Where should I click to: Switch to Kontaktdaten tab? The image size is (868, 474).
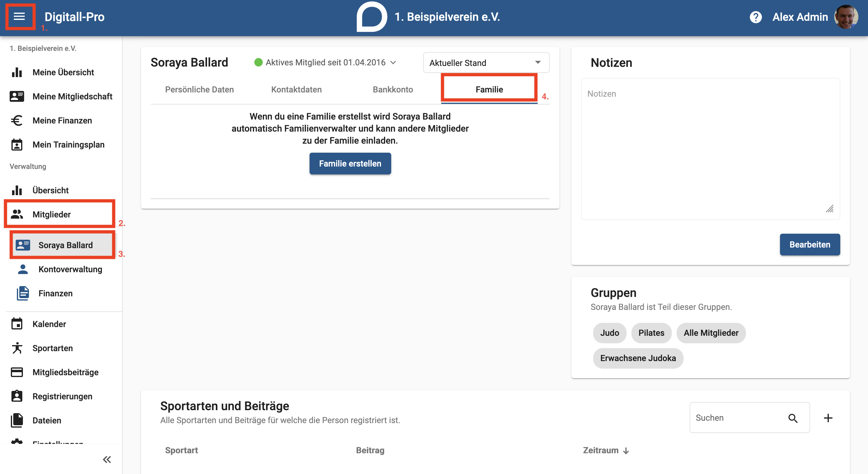[296, 89]
